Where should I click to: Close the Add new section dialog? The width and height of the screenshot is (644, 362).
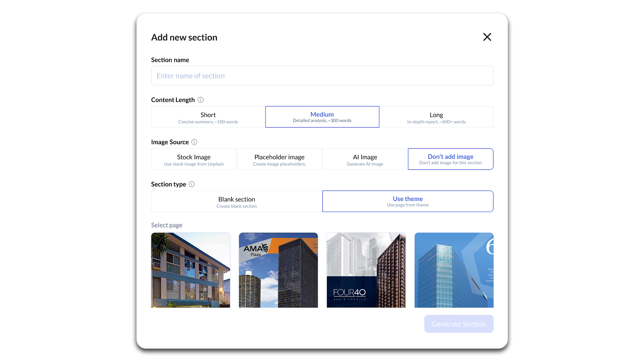[x=487, y=37]
